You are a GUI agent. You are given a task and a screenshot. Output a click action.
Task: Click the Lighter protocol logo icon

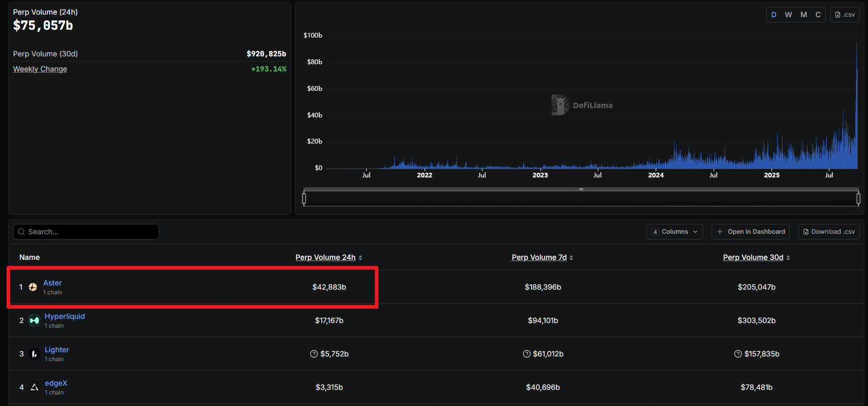click(34, 354)
